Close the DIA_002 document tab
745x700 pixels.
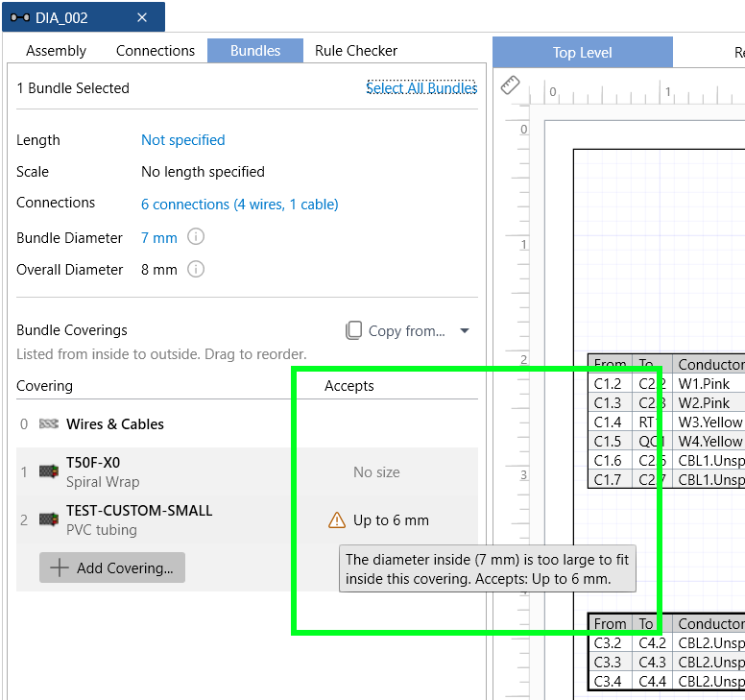[x=142, y=17]
